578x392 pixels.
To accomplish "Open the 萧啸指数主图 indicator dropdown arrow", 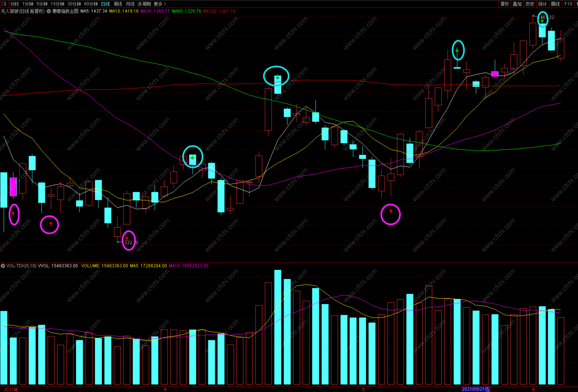I will pos(49,11).
